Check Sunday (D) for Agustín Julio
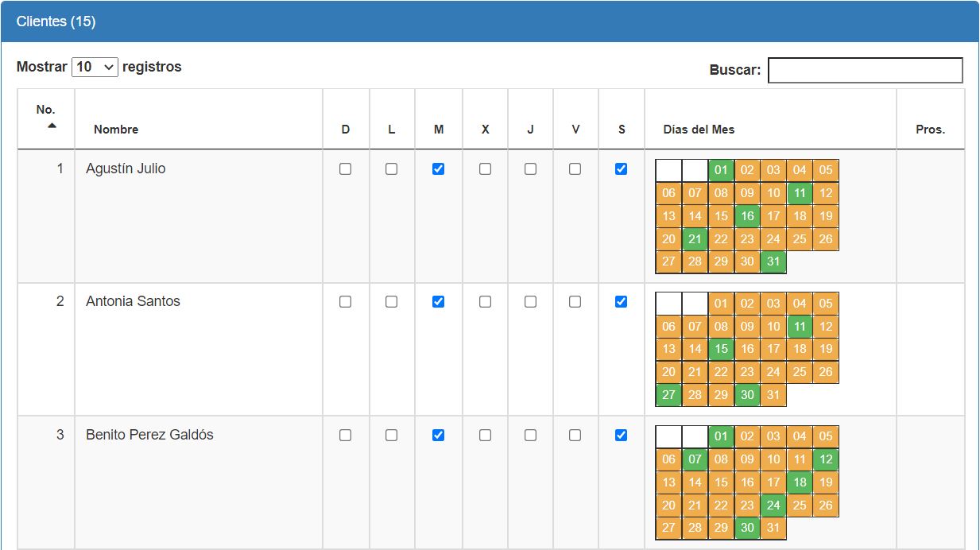This screenshot has width=980, height=550. pos(345,169)
